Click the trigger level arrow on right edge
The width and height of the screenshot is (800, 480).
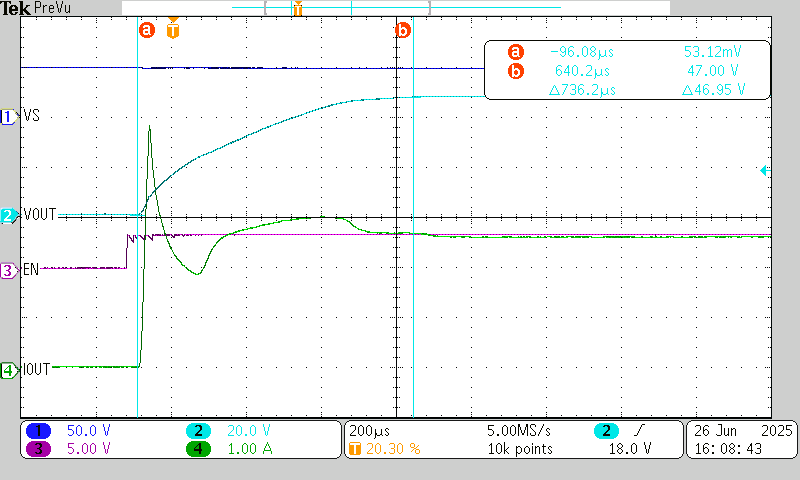tap(765, 171)
